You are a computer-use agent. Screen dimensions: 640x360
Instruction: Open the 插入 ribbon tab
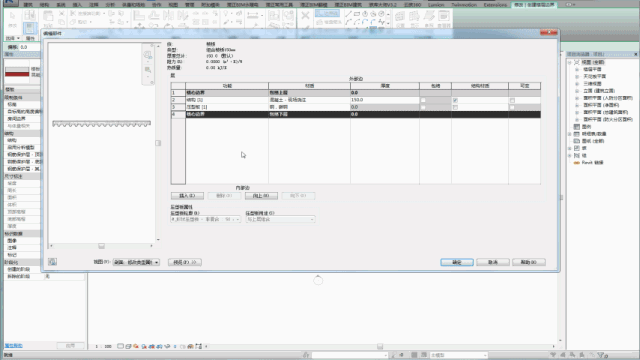click(77, 4)
